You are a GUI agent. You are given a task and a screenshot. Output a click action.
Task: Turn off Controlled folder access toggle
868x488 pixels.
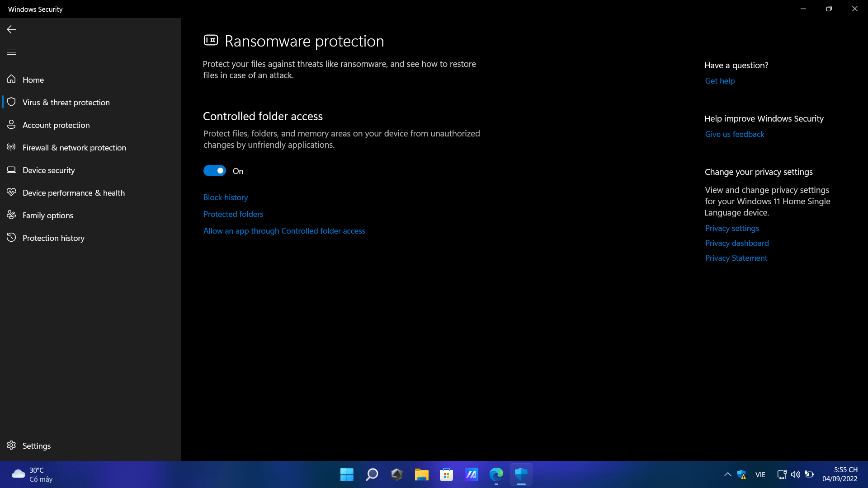click(215, 171)
